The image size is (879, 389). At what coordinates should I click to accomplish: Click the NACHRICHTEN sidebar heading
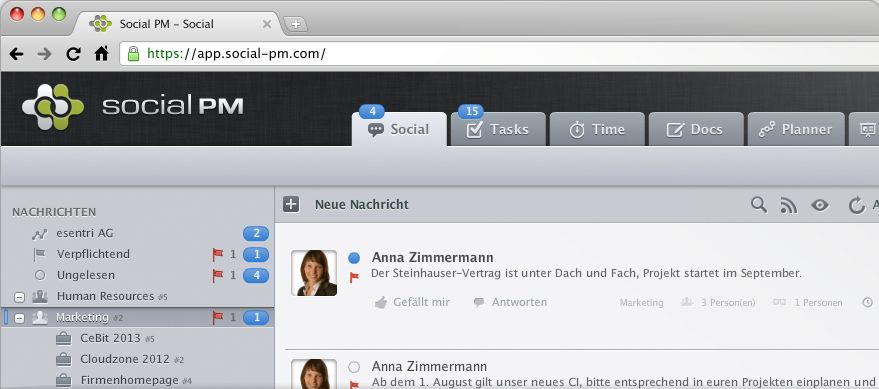(54, 212)
